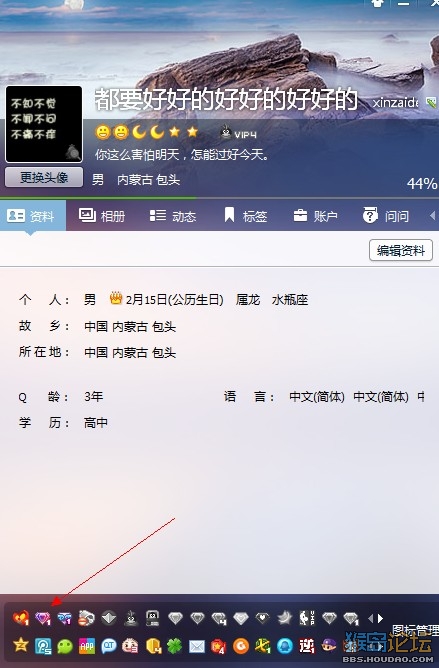Open the colorful APP icon

point(87,646)
